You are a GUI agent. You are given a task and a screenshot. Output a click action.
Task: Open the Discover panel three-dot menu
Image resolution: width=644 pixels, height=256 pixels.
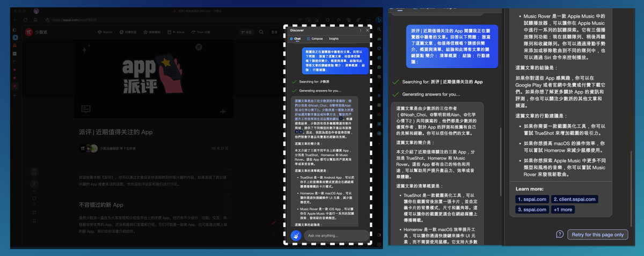[x=360, y=31]
